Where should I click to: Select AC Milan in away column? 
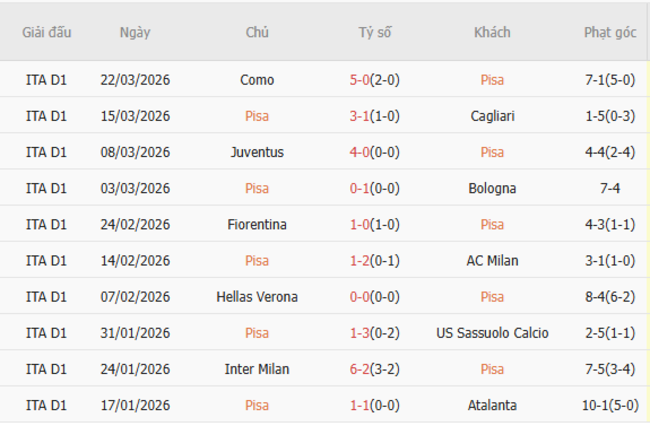492,260
